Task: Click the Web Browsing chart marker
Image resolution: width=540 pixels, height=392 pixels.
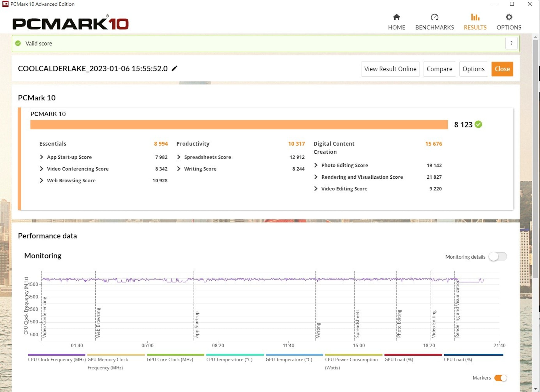Action: pyautogui.click(x=98, y=322)
